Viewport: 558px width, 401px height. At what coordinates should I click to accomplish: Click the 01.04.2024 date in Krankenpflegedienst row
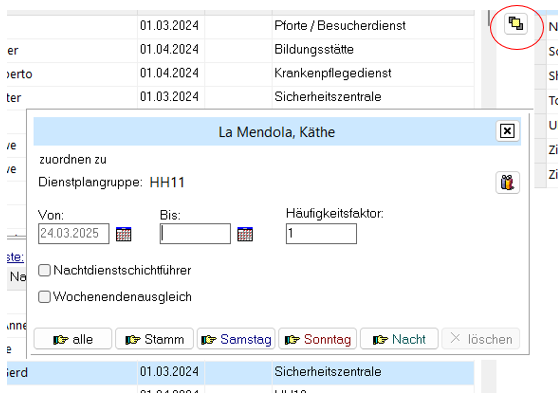pyautogui.click(x=169, y=73)
